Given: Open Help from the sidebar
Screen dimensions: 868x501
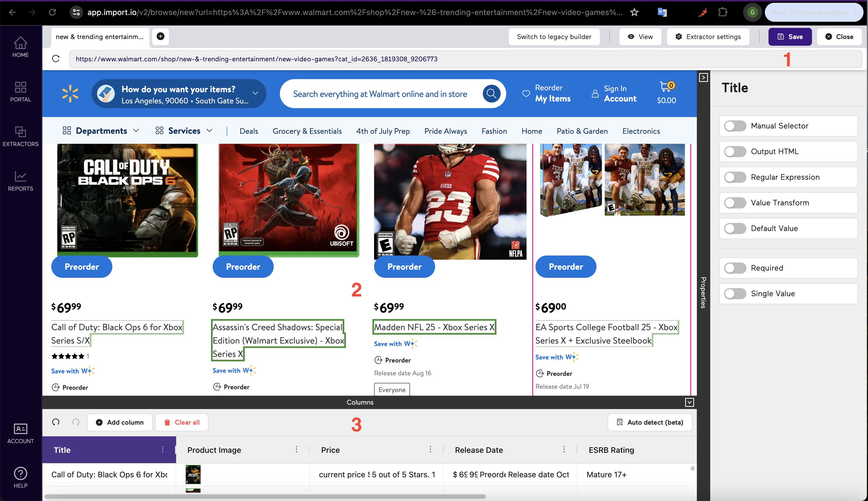Looking at the screenshot, I should (20, 478).
